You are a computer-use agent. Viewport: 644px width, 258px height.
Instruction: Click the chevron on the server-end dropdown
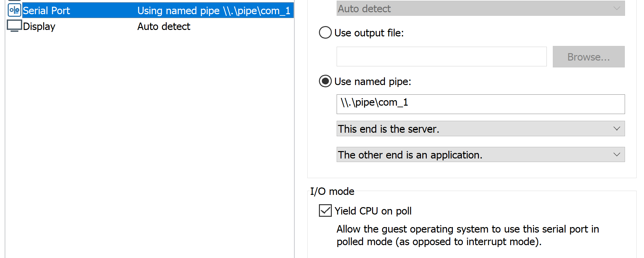[x=617, y=129]
